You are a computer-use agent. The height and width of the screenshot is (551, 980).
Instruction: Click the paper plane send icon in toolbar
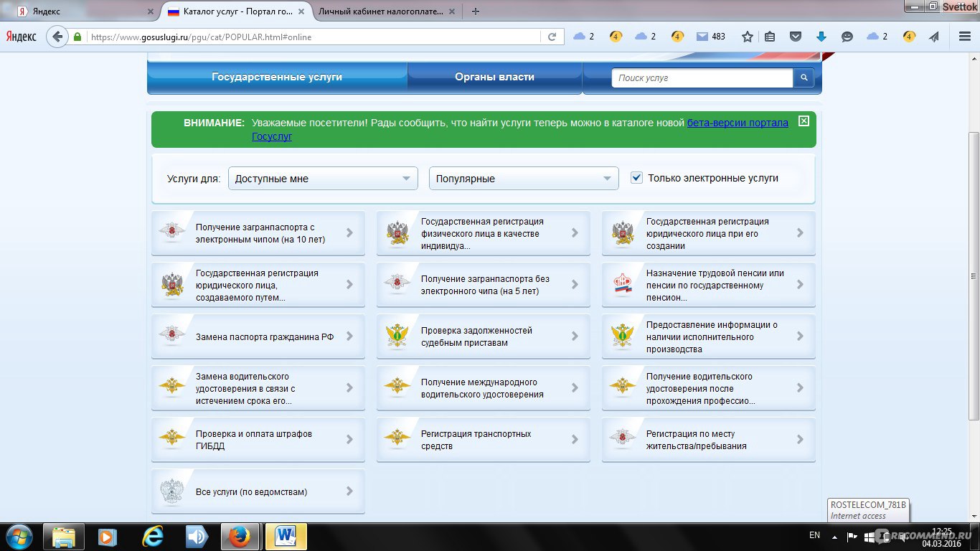933,37
